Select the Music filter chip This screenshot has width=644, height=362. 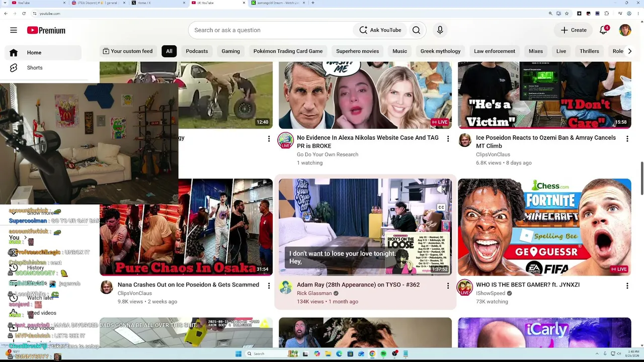[400, 51]
